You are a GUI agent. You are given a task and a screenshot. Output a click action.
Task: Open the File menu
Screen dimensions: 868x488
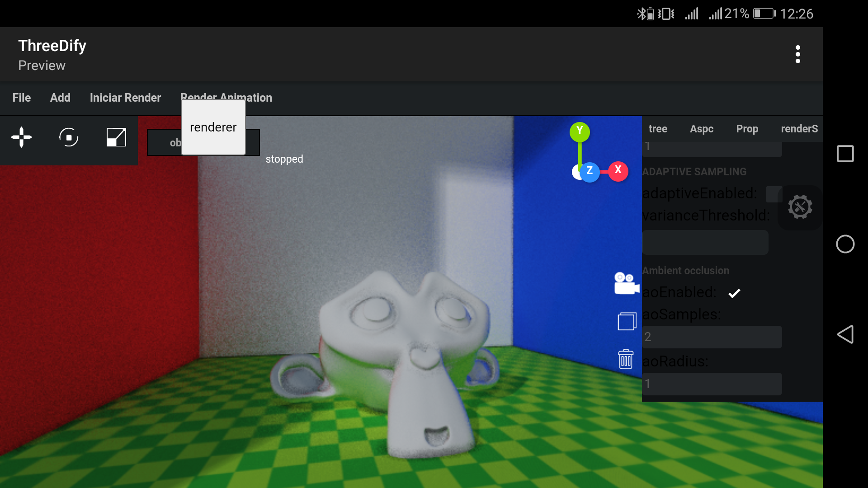[22, 98]
